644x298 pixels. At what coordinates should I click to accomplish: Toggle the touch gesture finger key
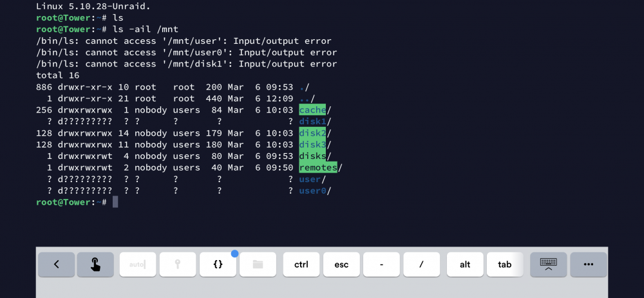[95, 265]
